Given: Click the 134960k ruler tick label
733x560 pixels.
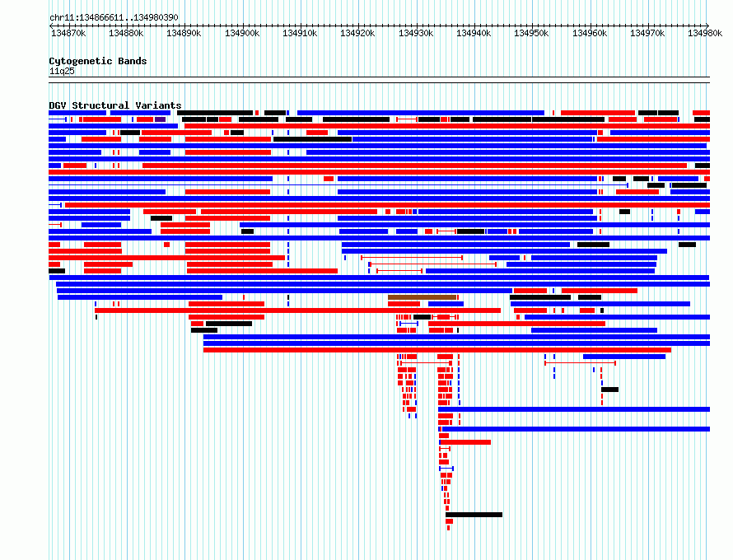Looking at the screenshot, I should 590,33.
